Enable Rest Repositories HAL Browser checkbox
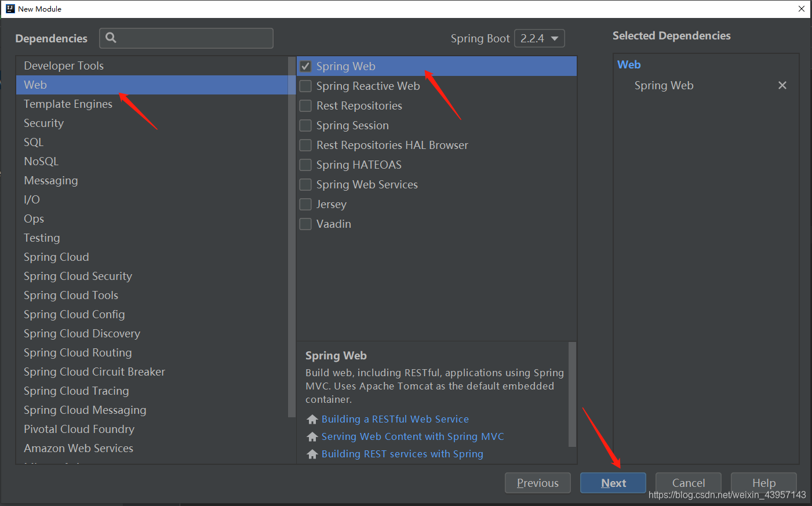 pyautogui.click(x=305, y=145)
